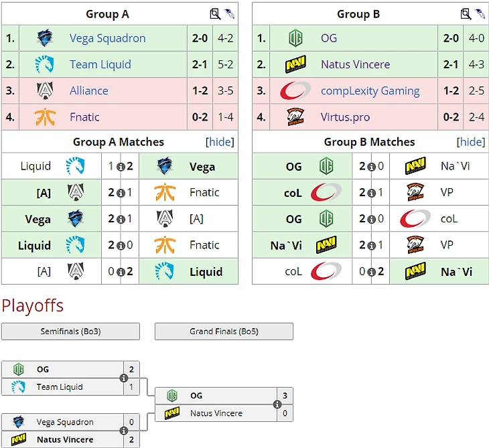
Task: Hide the Group A Matches section
Action: (219, 142)
